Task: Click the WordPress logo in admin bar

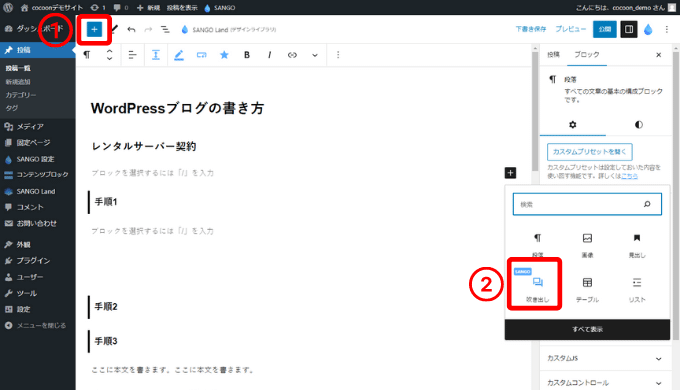Action: 8,7
